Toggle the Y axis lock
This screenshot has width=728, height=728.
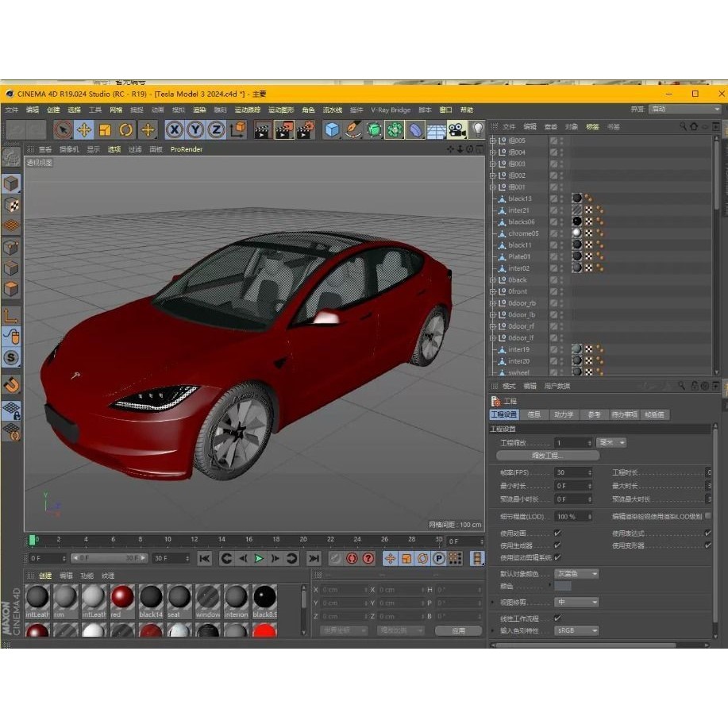pyautogui.click(x=195, y=129)
